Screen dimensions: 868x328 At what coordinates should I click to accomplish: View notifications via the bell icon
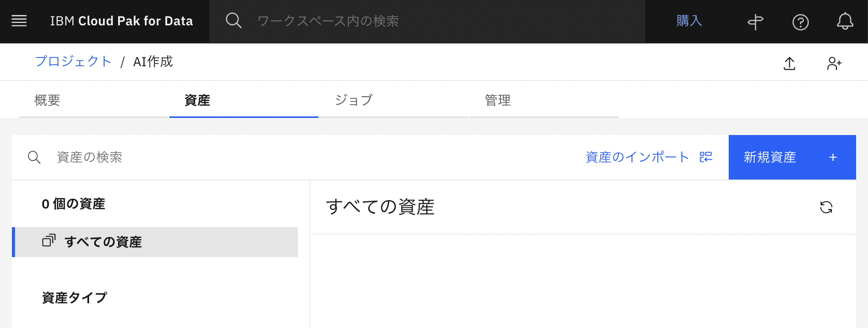coord(845,22)
